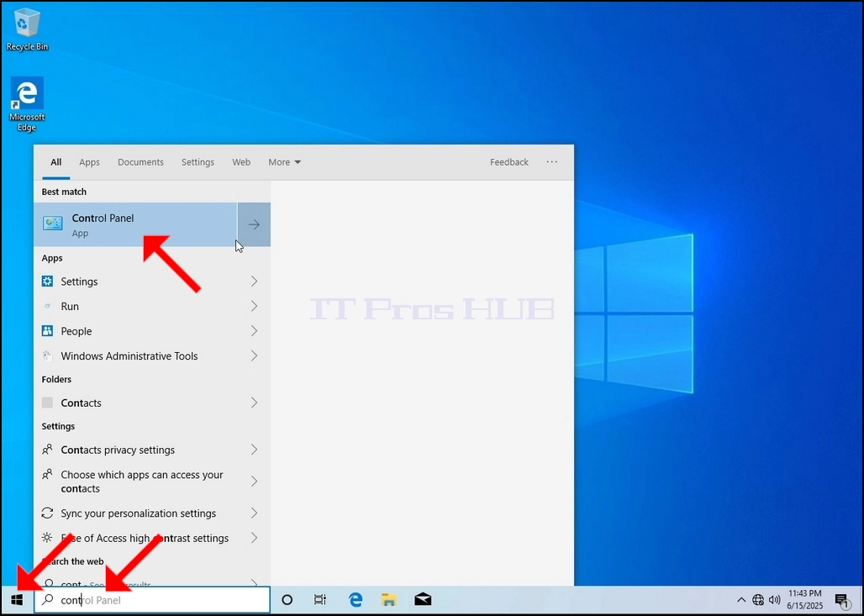Viewport: 864px width, 616px height.
Task: Click the Control Panel app icon
Action: pyautogui.click(x=53, y=224)
